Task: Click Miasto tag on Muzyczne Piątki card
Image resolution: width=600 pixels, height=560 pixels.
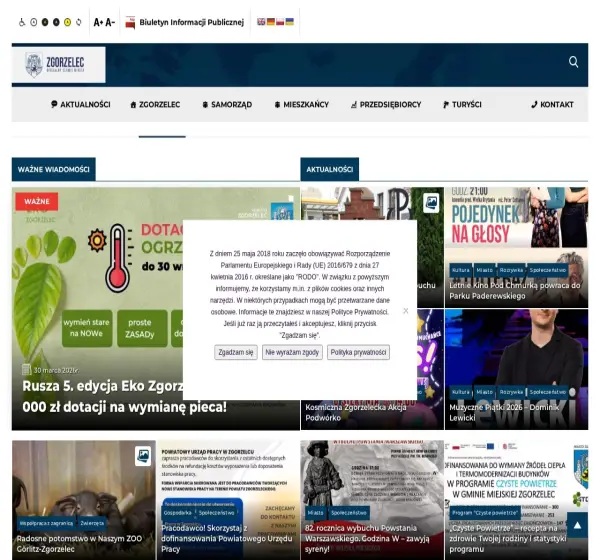Action: (x=484, y=392)
